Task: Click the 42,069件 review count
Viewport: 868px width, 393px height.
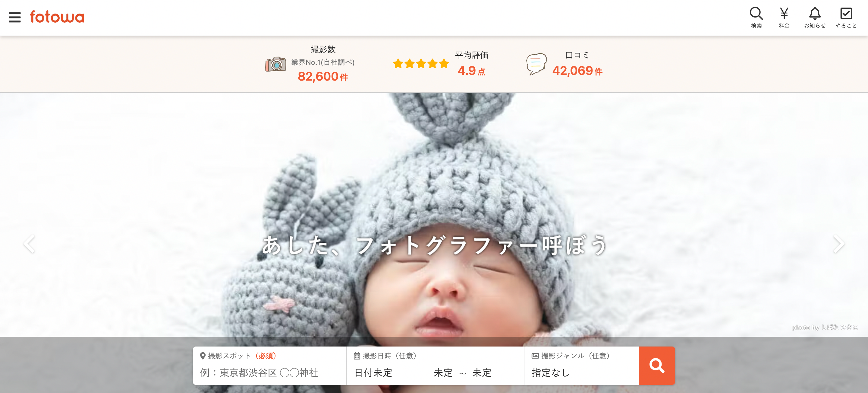Action: [577, 71]
